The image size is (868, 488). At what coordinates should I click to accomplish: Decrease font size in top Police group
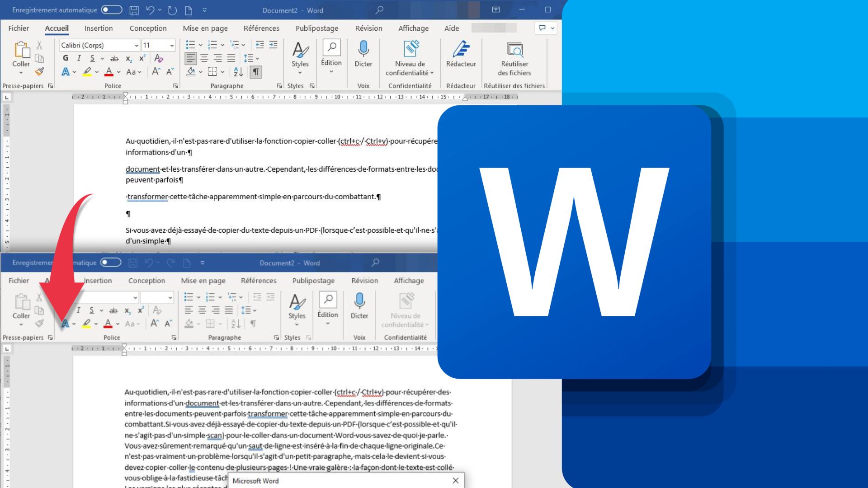coord(170,71)
